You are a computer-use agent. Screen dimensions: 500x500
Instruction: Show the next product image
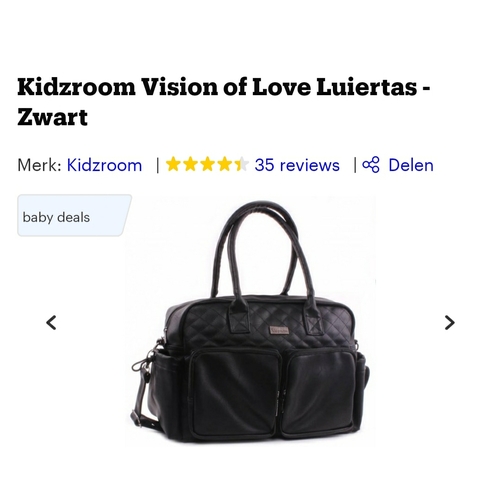450,323
